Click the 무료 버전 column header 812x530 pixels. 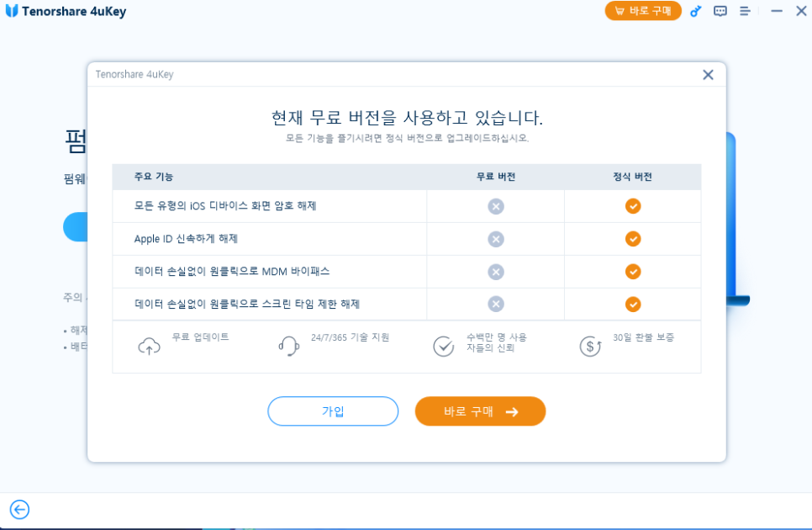tap(496, 177)
